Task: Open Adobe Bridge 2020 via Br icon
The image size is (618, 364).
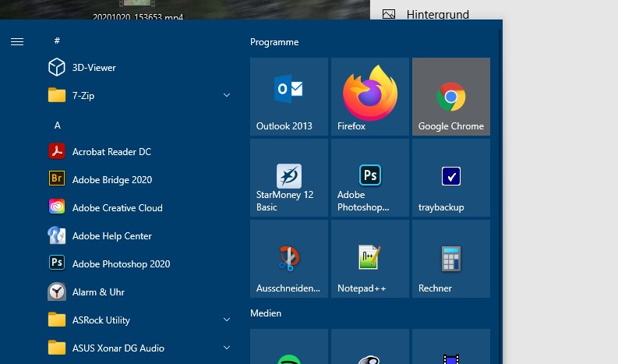Action: tap(57, 178)
